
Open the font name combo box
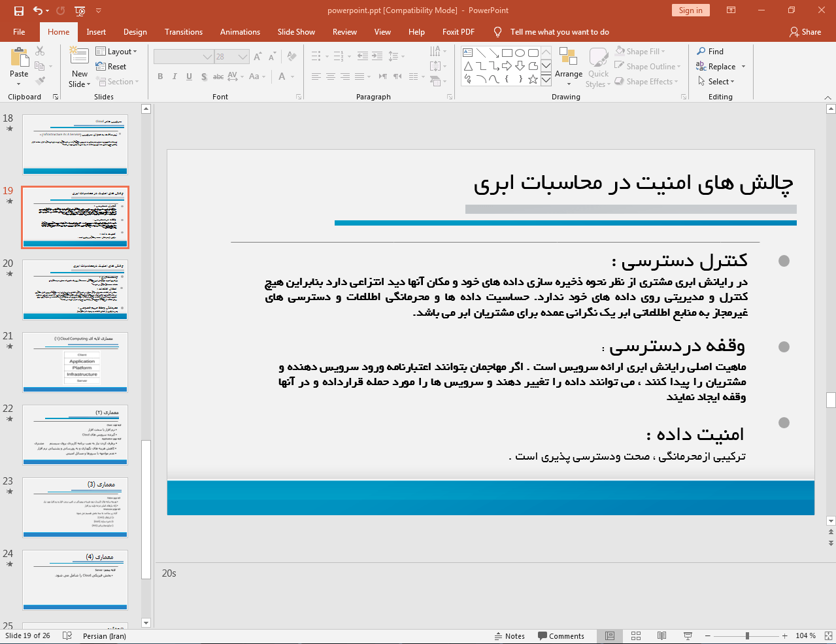point(184,57)
